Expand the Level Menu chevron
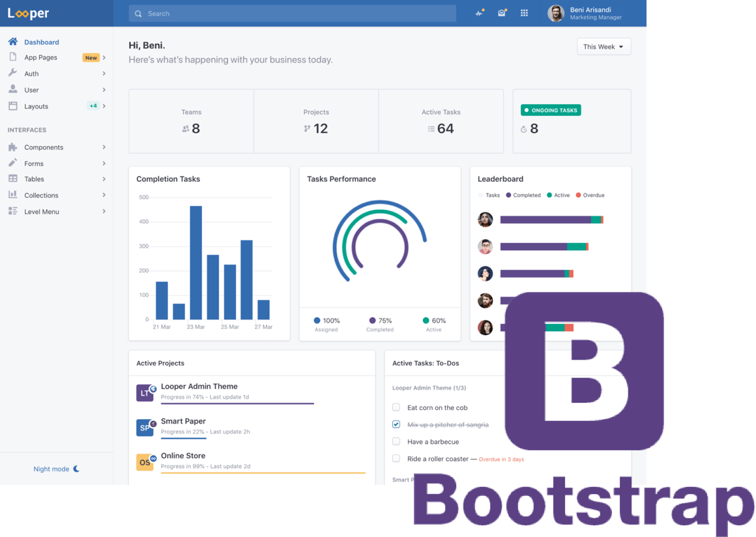Viewport: 756px width, 537px height. 104,211
